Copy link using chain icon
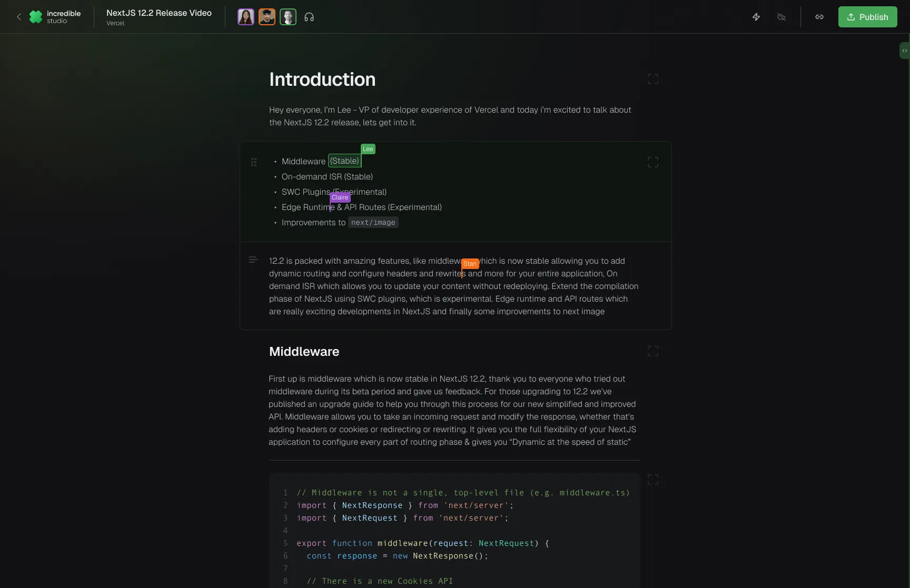Viewport: 910px width, 588px height. (x=819, y=17)
